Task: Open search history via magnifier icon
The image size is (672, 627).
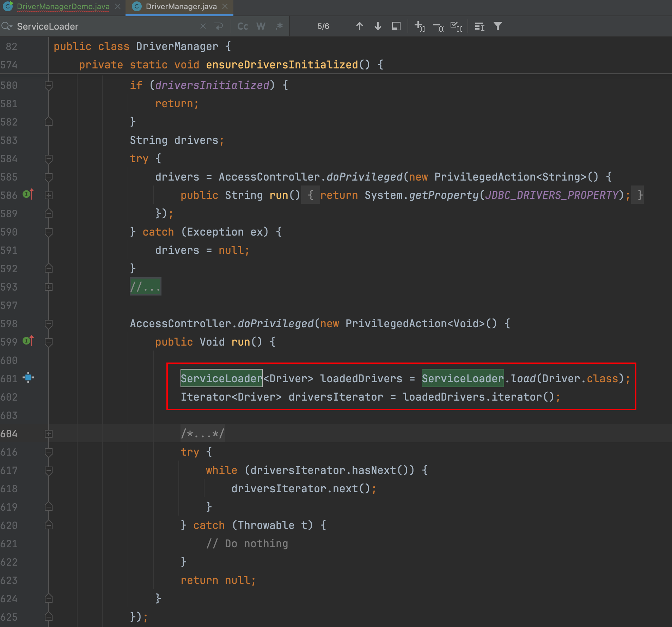Action: point(7,26)
